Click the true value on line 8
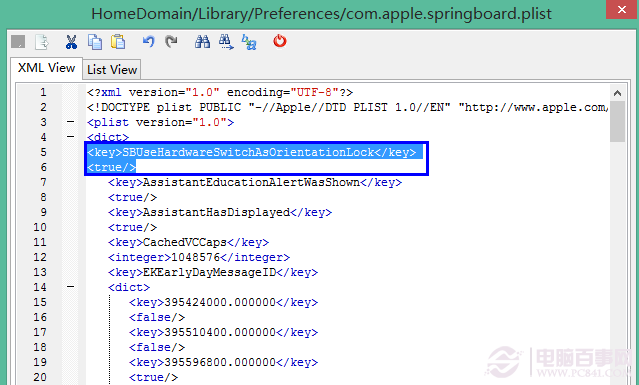639x385 pixels. [132, 197]
